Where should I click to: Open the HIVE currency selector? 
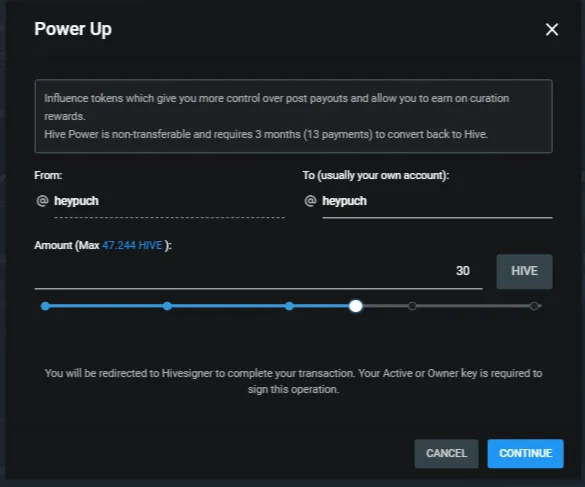(x=524, y=271)
